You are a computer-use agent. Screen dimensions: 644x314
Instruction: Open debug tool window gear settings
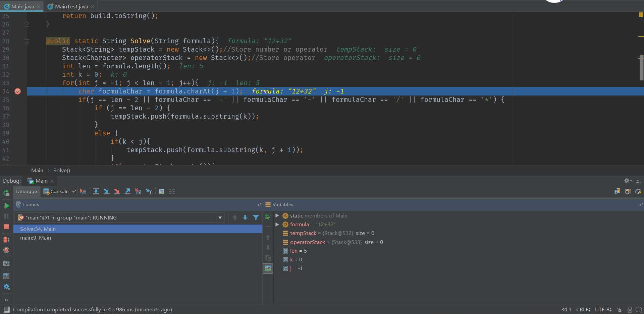coord(627,181)
